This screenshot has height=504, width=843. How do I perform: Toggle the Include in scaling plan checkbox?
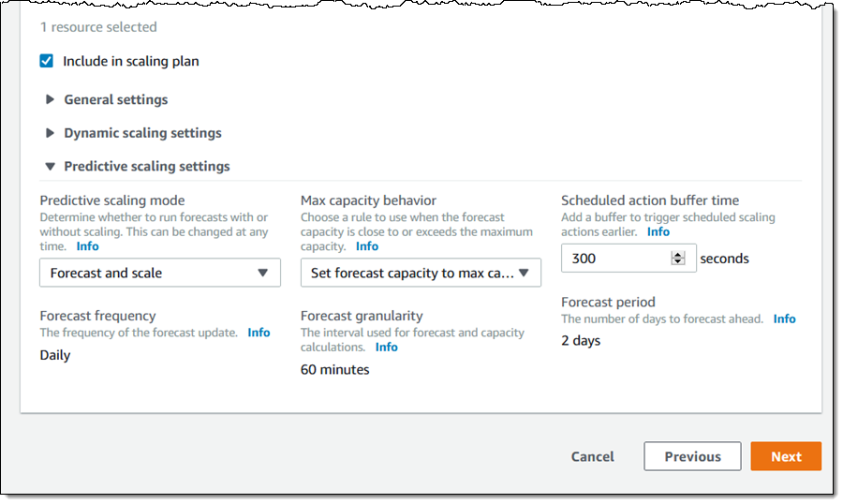(x=47, y=61)
